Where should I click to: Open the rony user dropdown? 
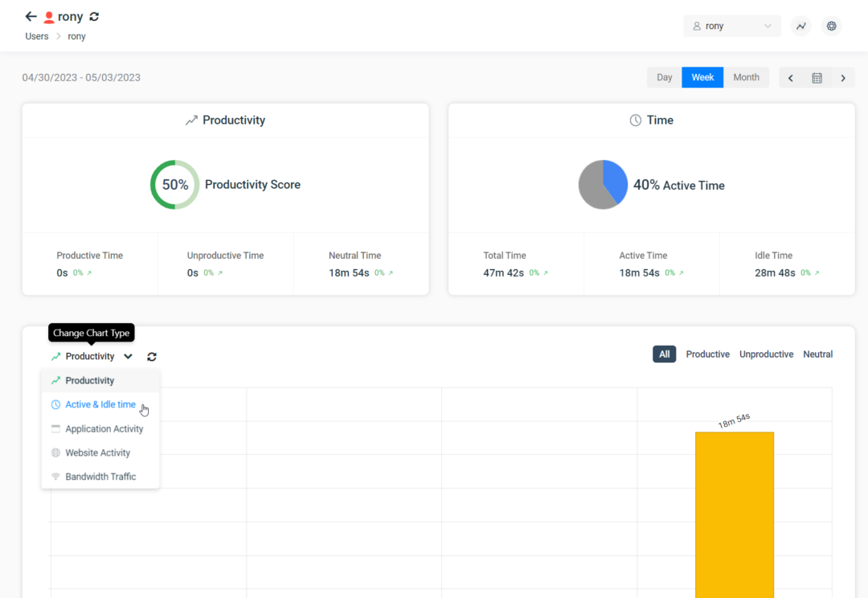(731, 27)
